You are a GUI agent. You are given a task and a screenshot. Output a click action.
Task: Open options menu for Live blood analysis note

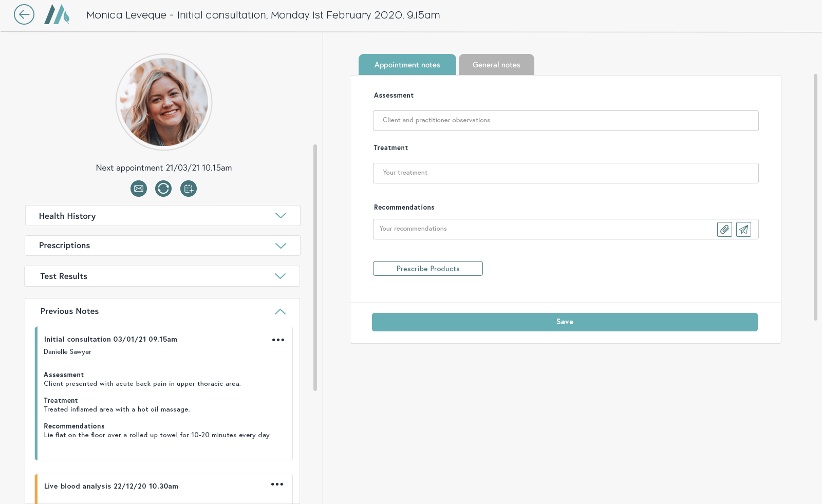click(x=277, y=484)
